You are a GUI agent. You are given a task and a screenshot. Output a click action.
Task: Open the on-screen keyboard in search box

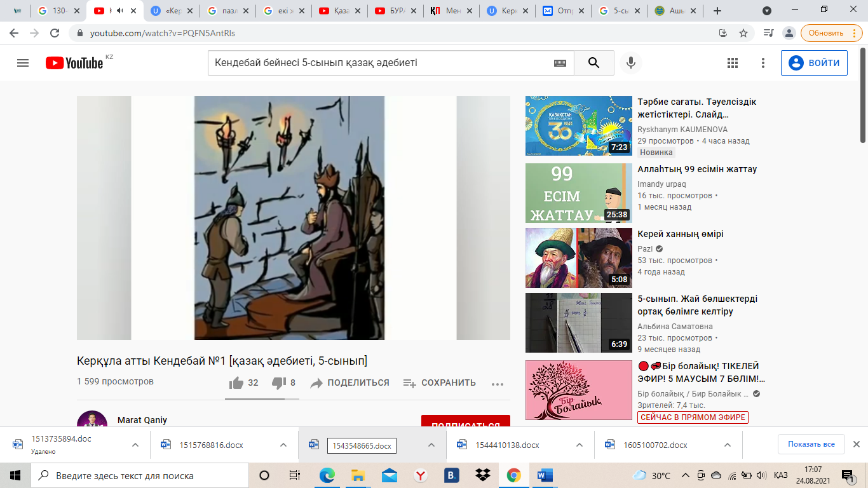[560, 63]
